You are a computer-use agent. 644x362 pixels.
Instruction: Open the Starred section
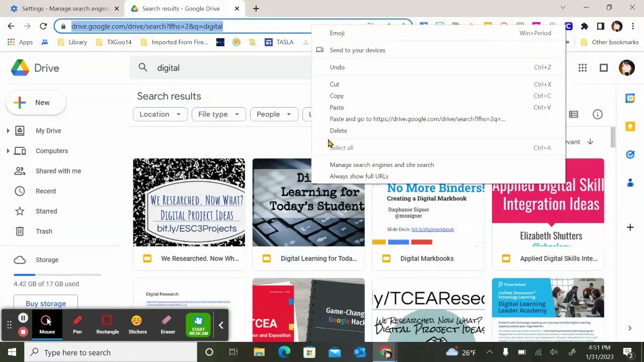(x=46, y=211)
